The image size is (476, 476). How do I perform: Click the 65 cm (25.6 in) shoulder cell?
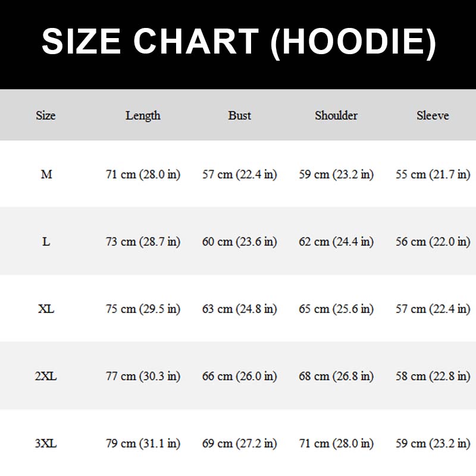[x=336, y=309]
